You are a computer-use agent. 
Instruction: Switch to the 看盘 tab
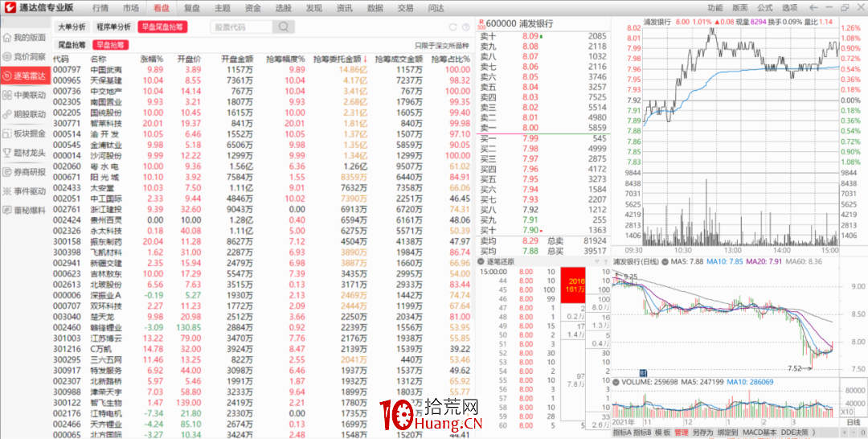pyautogui.click(x=162, y=8)
